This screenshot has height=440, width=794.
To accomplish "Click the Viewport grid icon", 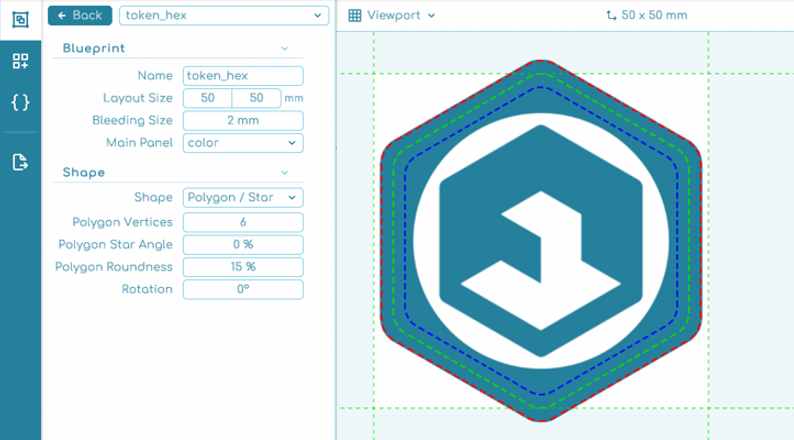I will coord(355,16).
